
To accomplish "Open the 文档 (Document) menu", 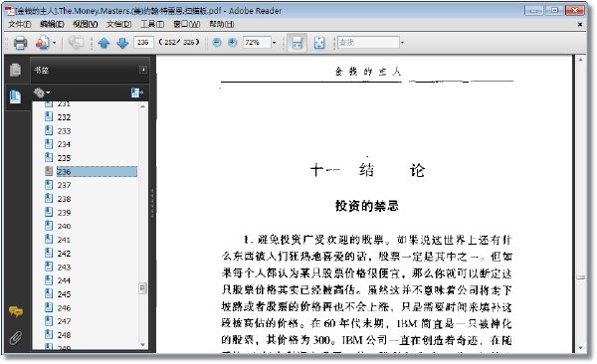I will coord(118,25).
